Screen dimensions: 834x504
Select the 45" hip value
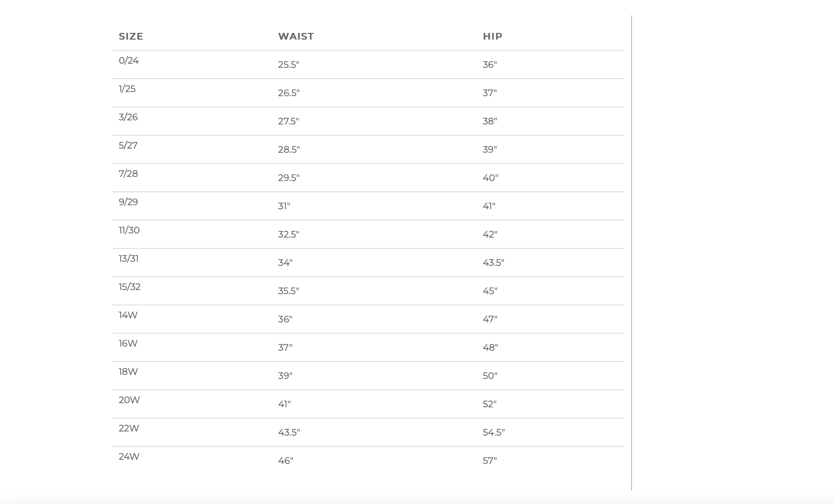[x=490, y=291]
